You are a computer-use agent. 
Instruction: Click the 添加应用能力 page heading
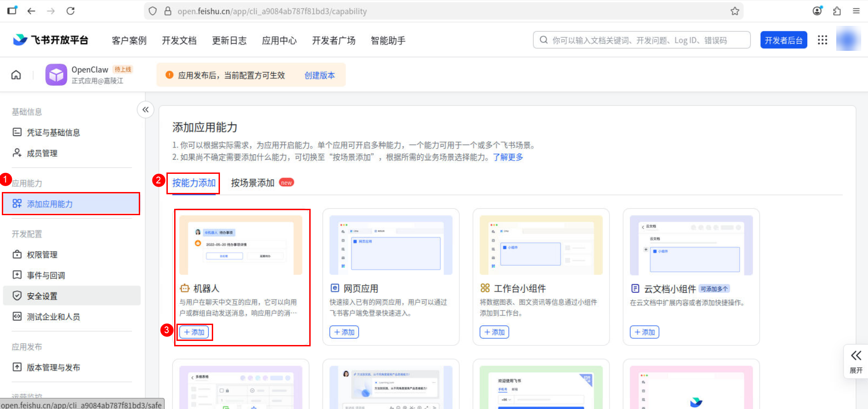click(205, 128)
